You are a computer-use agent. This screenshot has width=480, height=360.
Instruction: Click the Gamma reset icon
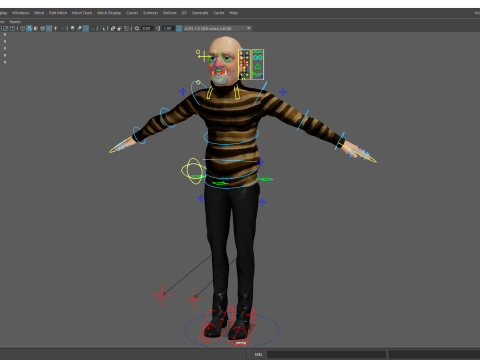click(x=158, y=29)
